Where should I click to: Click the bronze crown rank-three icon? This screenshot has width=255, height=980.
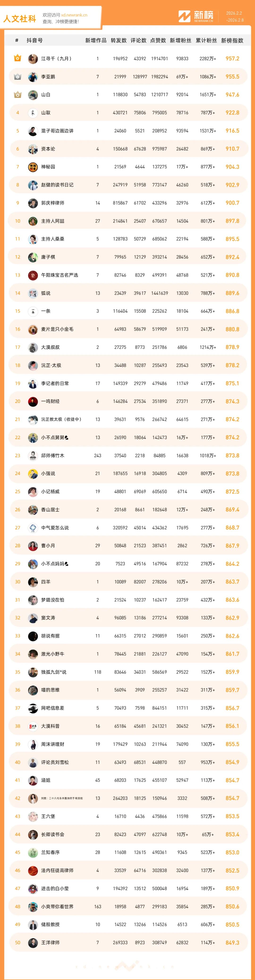tap(17, 94)
